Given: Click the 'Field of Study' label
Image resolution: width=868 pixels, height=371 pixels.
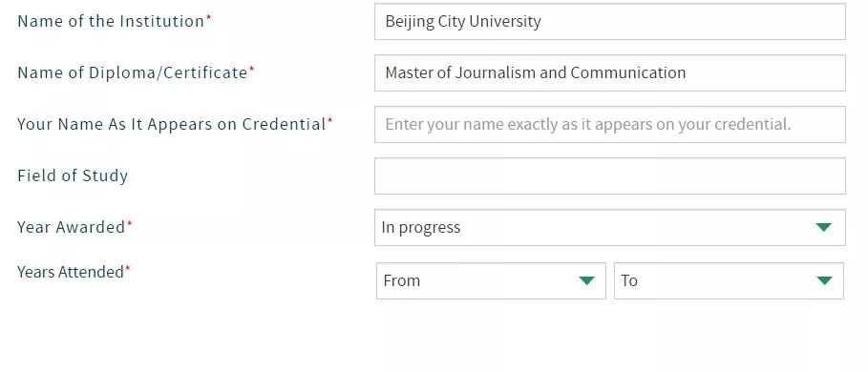Looking at the screenshot, I should (x=73, y=175).
